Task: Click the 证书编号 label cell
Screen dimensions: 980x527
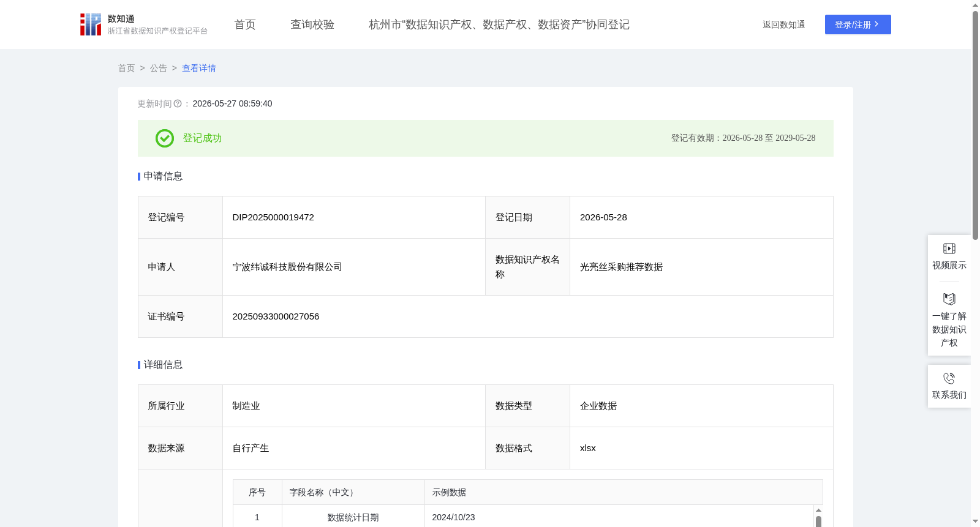Action: point(181,316)
